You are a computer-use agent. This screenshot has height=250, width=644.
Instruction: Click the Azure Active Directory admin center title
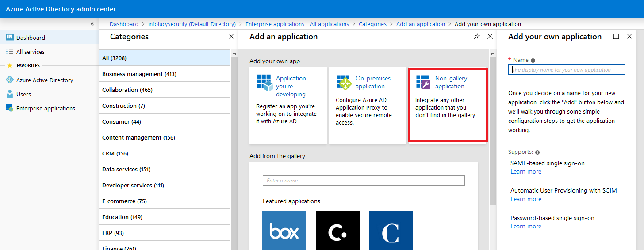click(61, 9)
